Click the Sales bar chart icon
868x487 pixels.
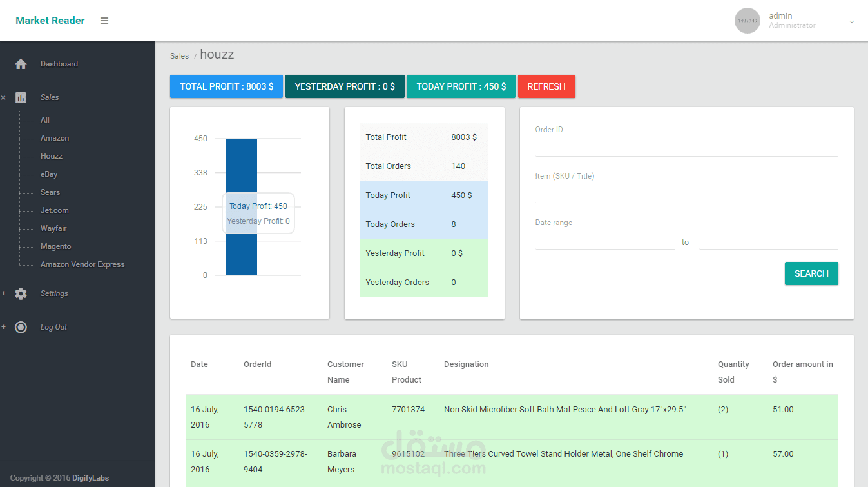21,97
